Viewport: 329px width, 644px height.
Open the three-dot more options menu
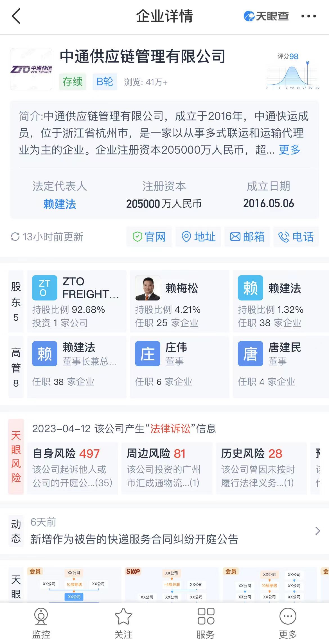(x=308, y=16)
